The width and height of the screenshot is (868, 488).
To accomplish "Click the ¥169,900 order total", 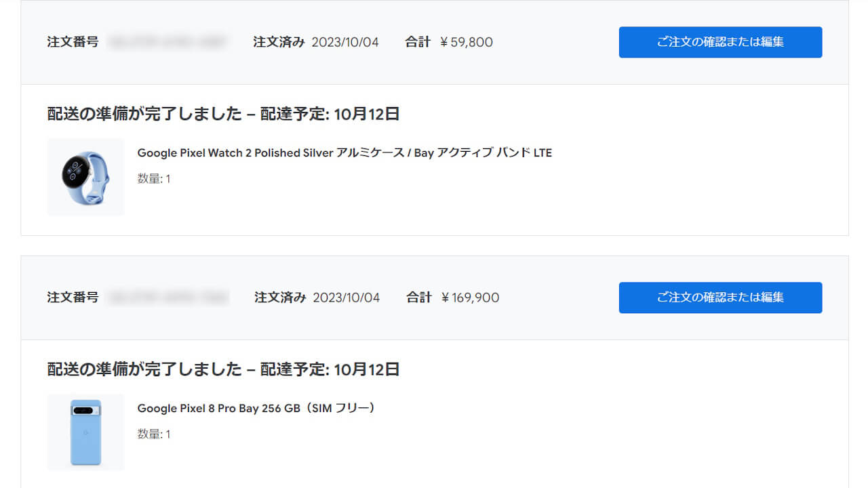I will pos(471,298).
